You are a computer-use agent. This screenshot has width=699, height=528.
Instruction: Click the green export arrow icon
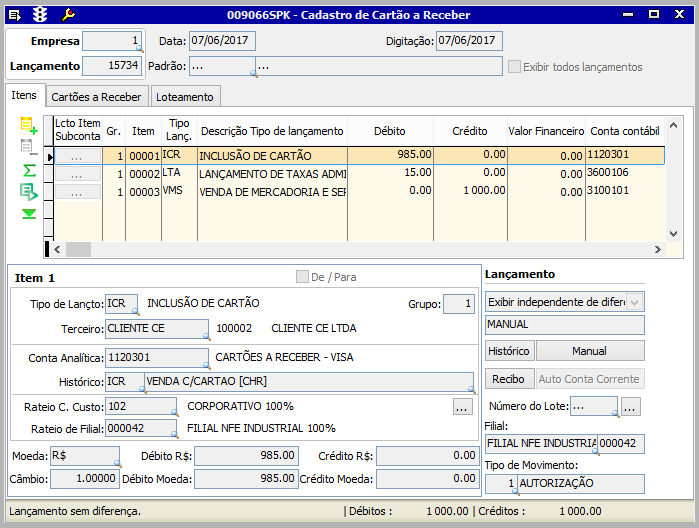click(29, 192)
